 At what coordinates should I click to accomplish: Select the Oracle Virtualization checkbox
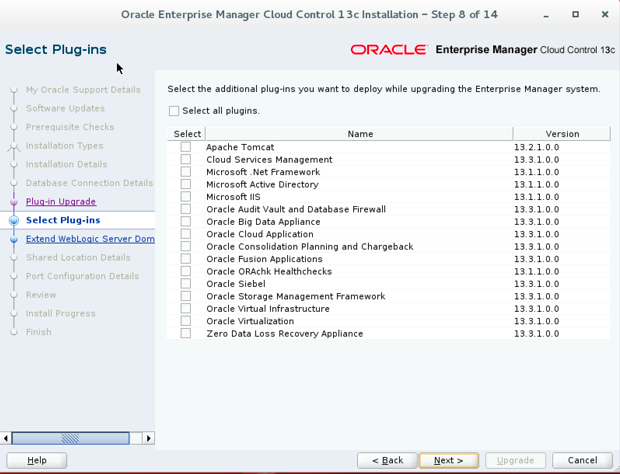coord(185,321)
